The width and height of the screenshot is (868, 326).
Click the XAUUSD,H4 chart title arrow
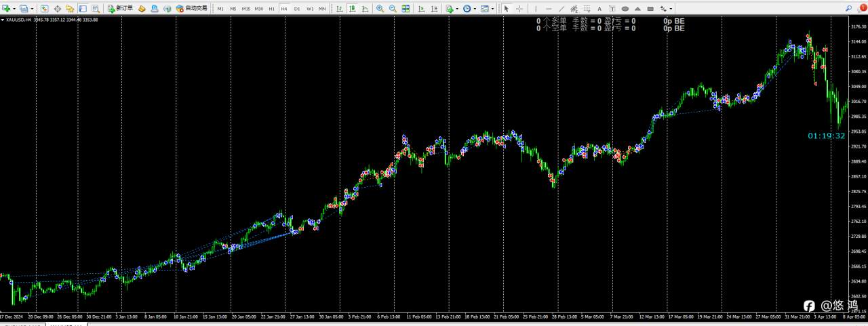click(x=2, y=20)
